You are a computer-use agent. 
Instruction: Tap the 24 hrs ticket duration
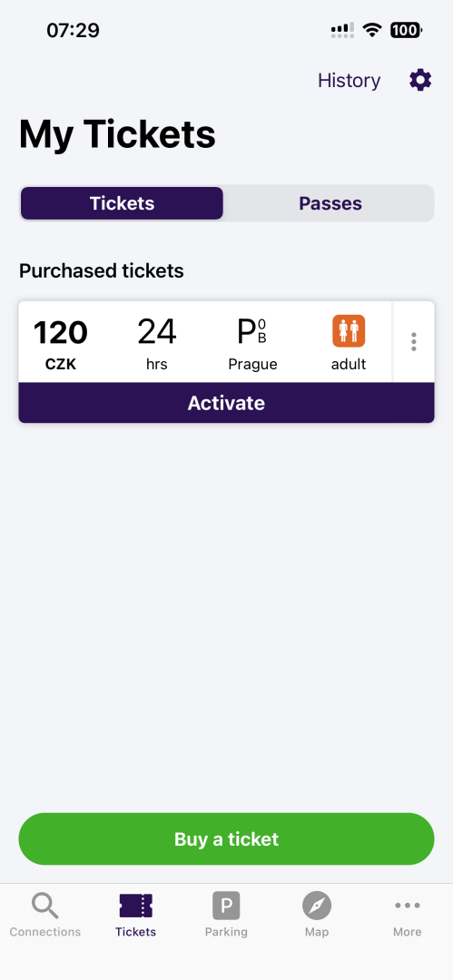click(157, 344)
